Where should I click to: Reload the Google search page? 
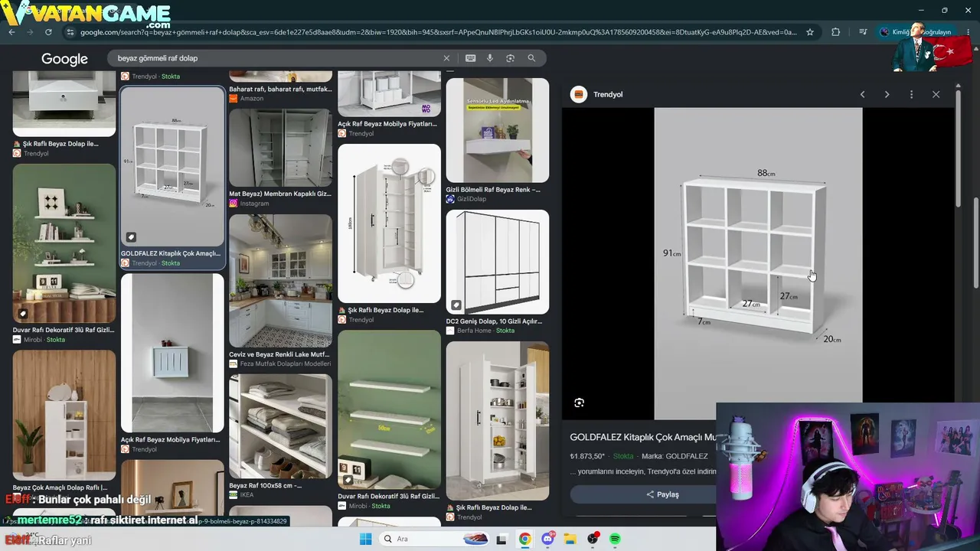[48, 32]
